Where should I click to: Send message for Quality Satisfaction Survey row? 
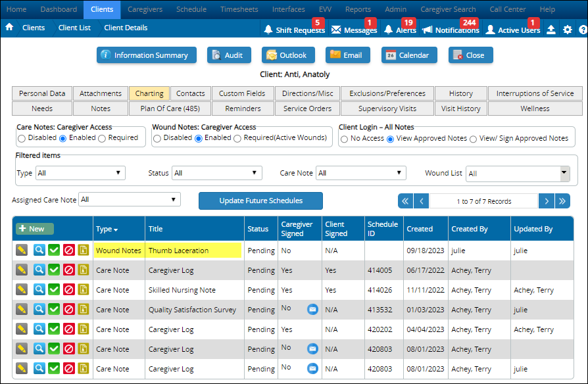coord(313,309)
